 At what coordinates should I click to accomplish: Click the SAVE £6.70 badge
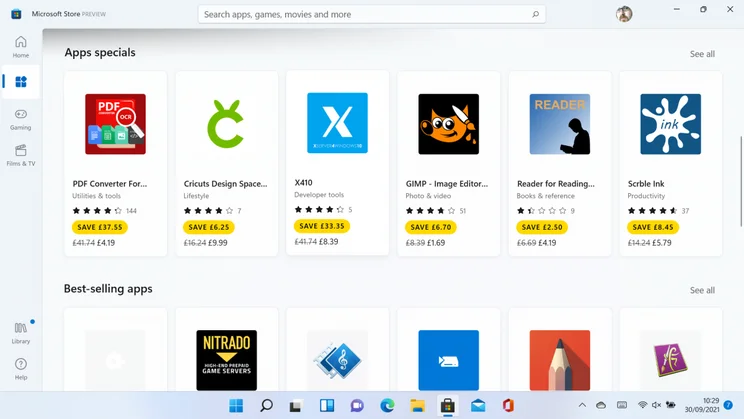click(431, 227)
